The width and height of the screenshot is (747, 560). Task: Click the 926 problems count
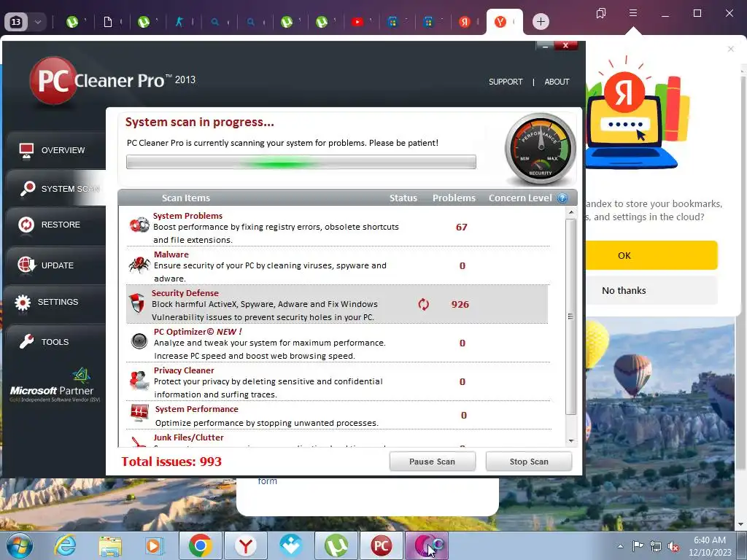460,304
